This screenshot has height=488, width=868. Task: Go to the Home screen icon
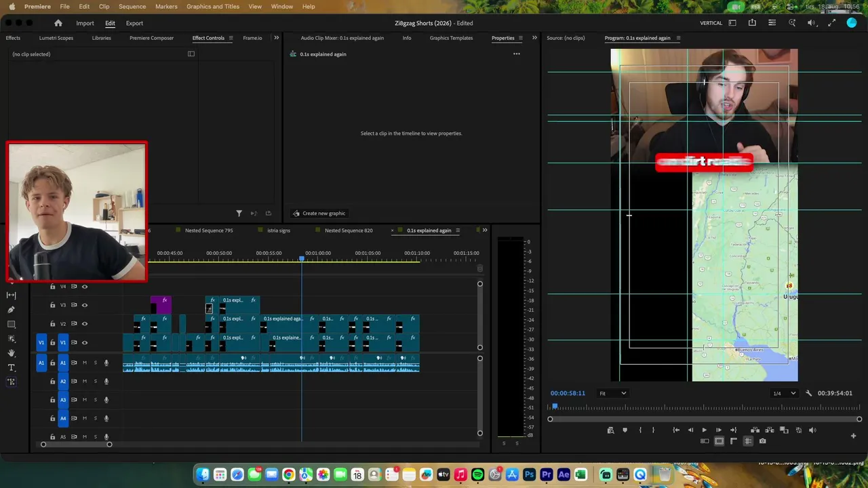pos(58,23)
